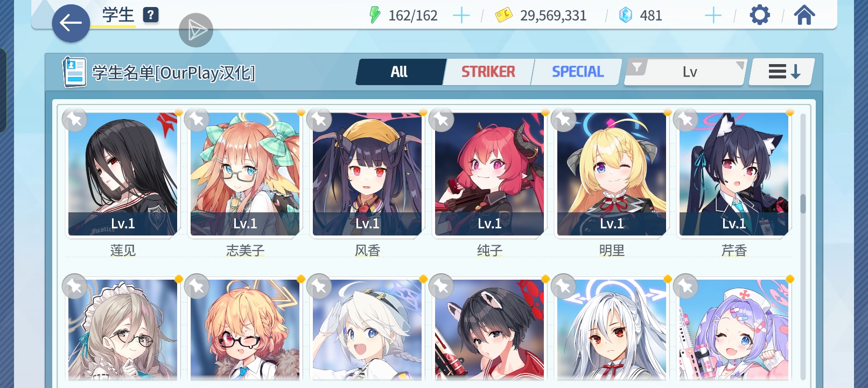Switch to the STRIKER tab
The image size is (868, 388).
[x=488, y=72]
